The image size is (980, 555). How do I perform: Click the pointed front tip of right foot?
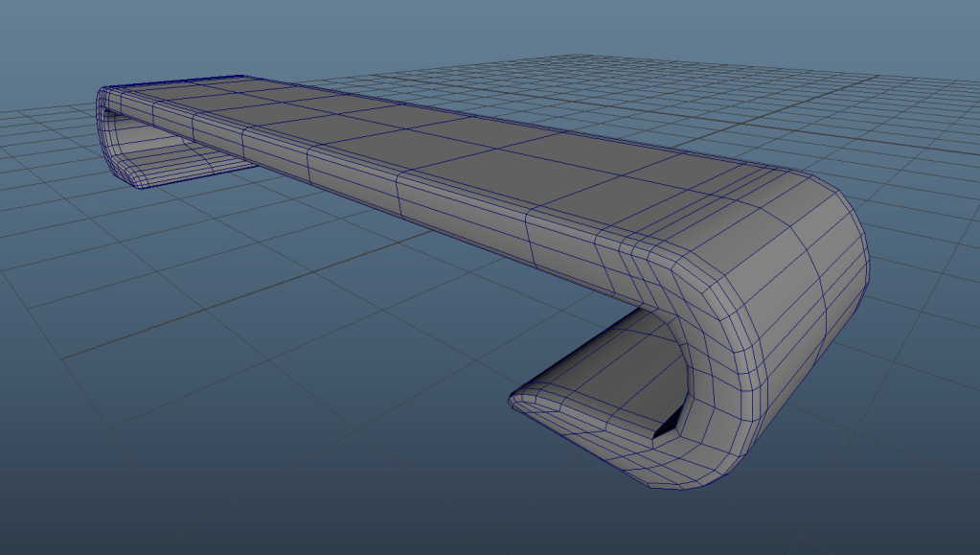point(515,400)
